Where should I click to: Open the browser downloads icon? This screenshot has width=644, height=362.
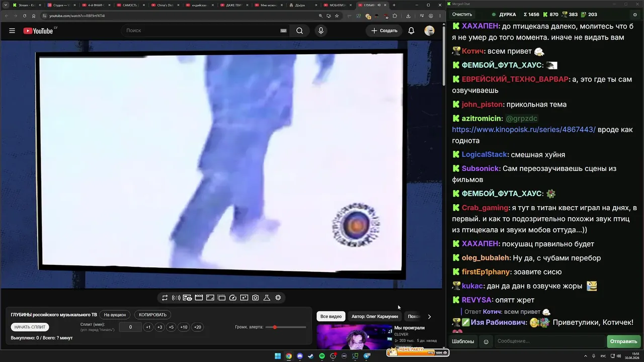tap(408, 16)
